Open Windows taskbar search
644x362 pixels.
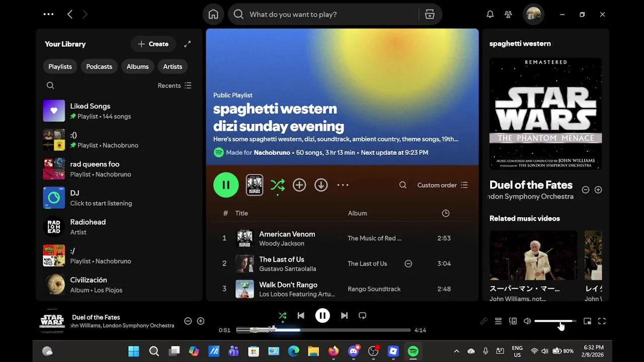154,351
